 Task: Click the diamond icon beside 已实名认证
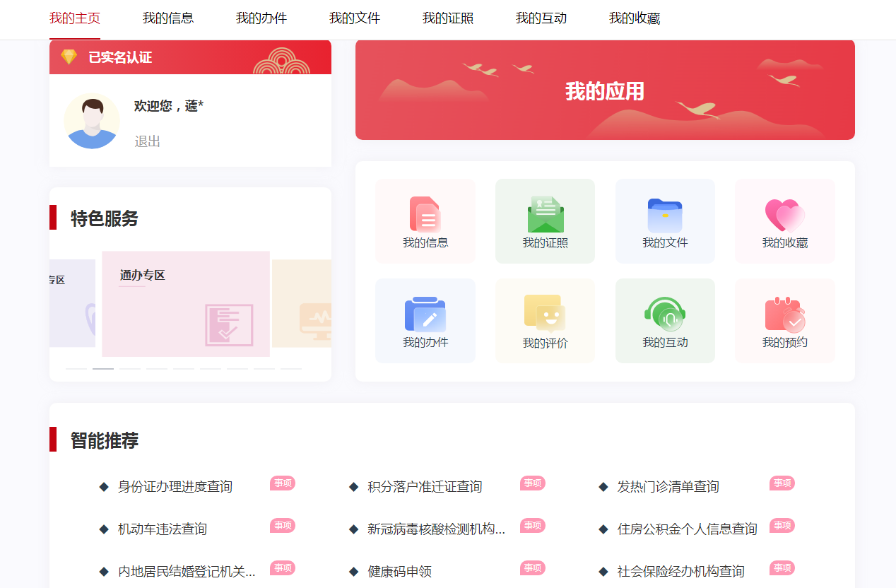click(x=69, y=57)
